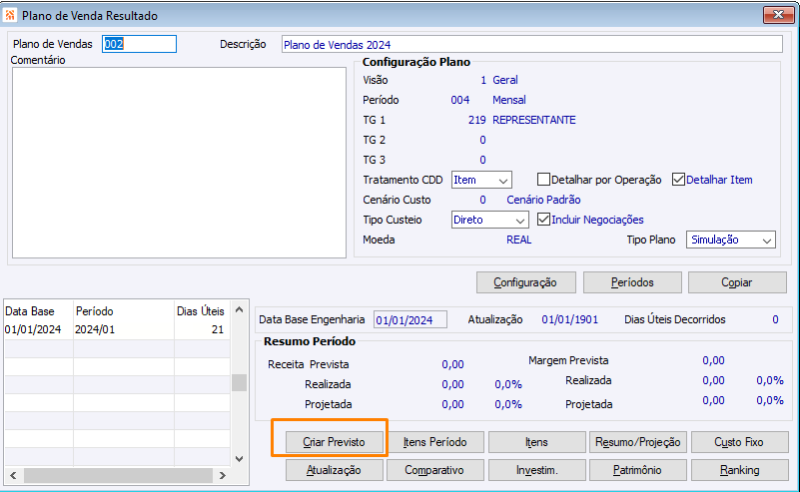Click inside the Plano de Vendas field
The width and height of the screenshot is (800, 492).
point(139,44)
